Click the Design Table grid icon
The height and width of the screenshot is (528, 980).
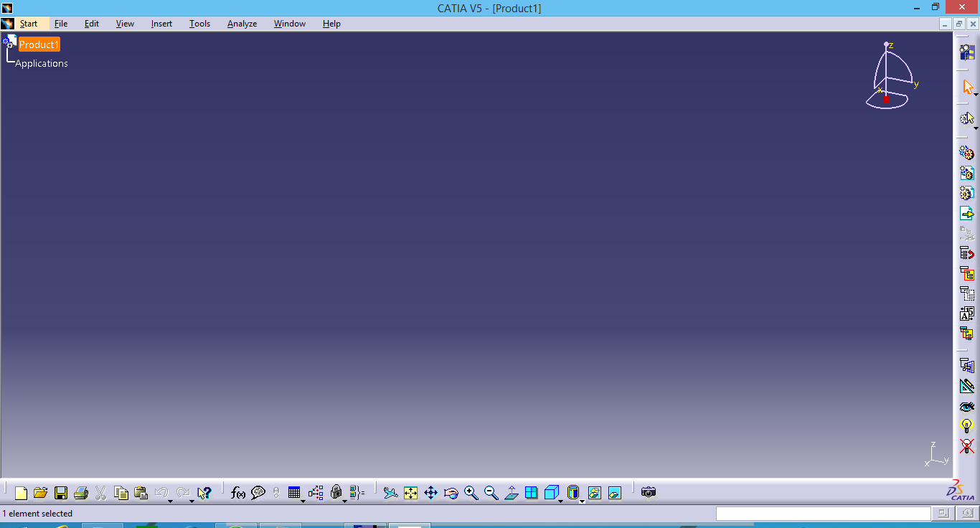(x=293, y=493)
